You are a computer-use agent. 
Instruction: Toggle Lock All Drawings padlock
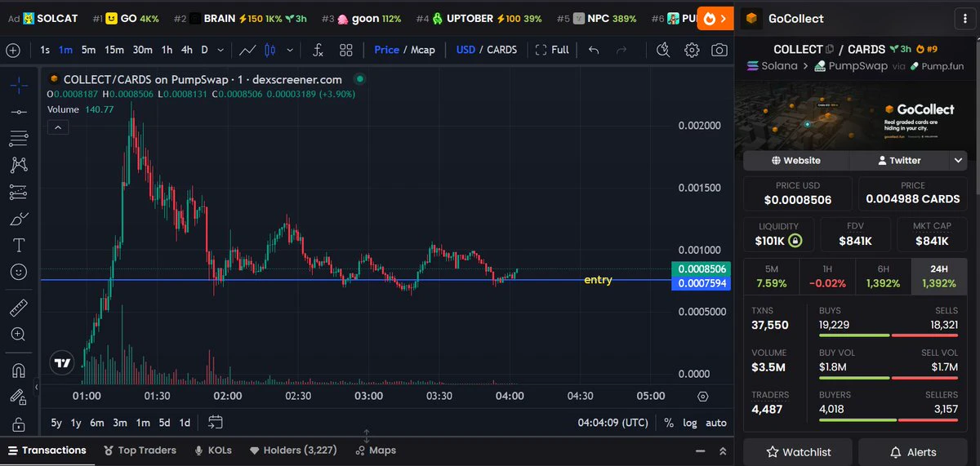18,424
